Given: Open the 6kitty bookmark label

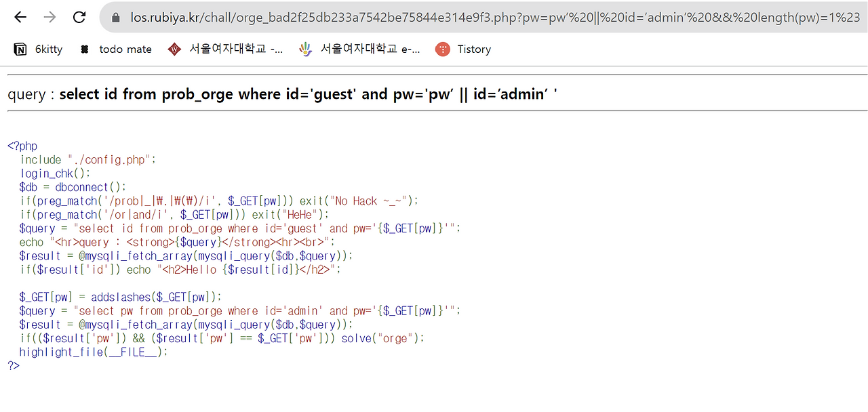Looking at the screenshot, I should point(49,49).
